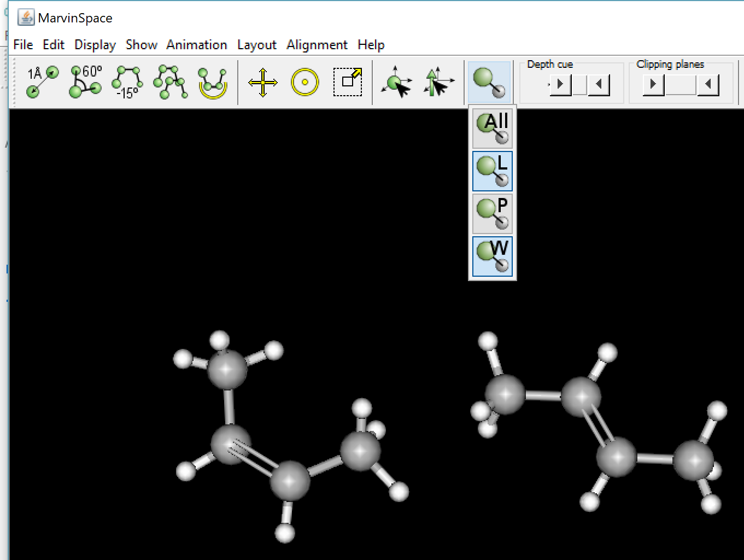Open the Display menu
Viewport: 744px width, 560px height.
pos(95,45)
